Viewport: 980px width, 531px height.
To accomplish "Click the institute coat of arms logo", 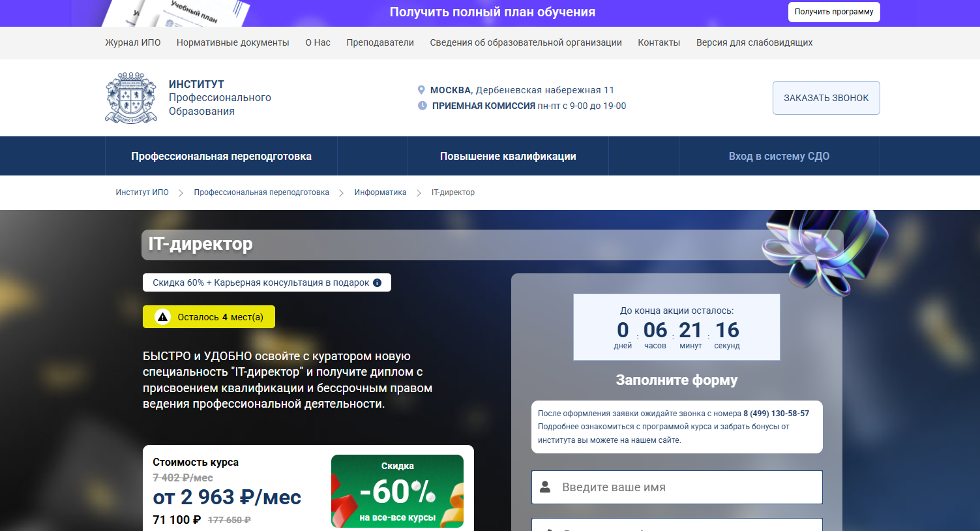I will pos(131,98).
